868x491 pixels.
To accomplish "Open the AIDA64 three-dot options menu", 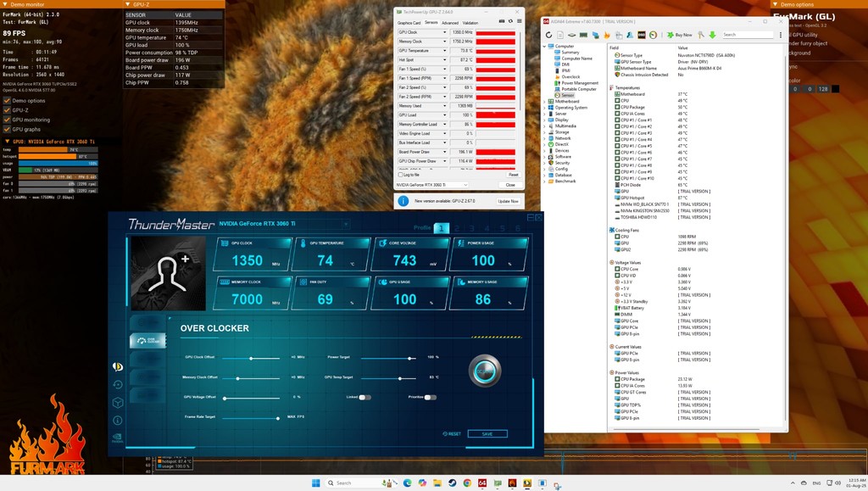I will 781,35.
